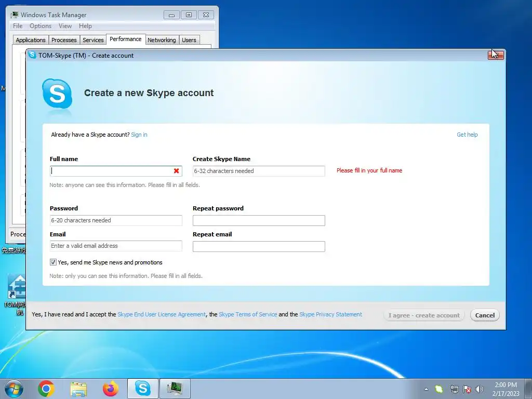This screenshot has width=532, height=399.
Task: Open the Options menu in Task Manager
Action: click(x=41, y=26)
